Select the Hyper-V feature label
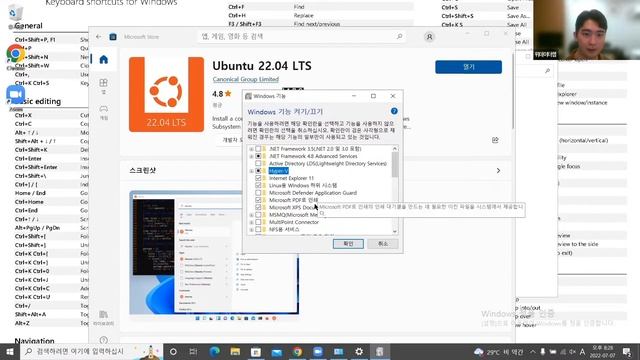 pyautogui.click(x=278, y=171)
